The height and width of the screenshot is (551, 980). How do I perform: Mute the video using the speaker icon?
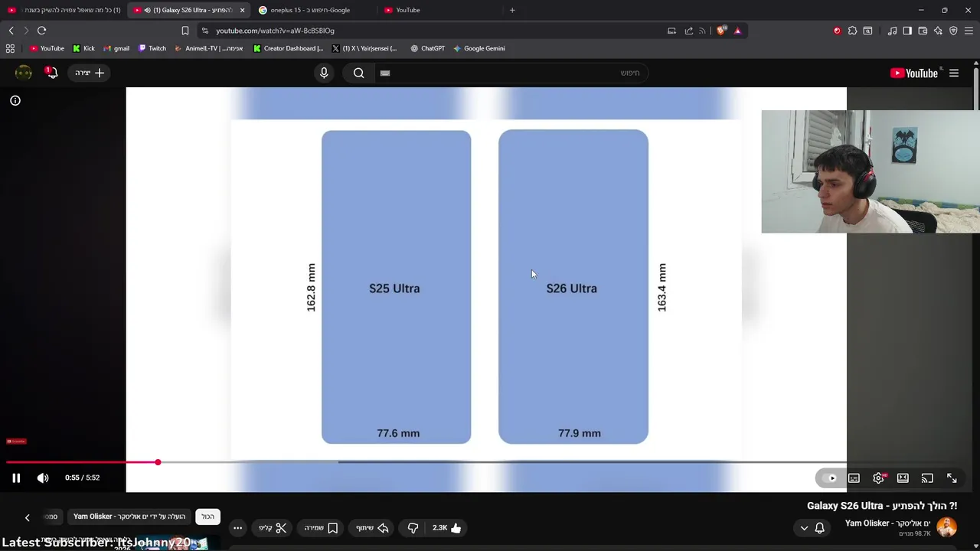tap(43, 478)
